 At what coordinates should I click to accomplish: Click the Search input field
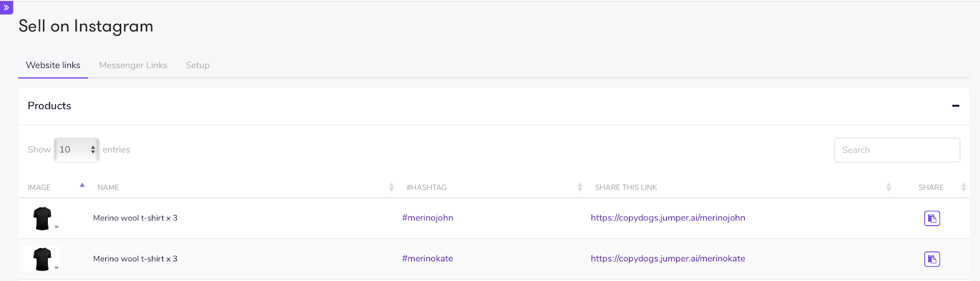tap(897, 150)
